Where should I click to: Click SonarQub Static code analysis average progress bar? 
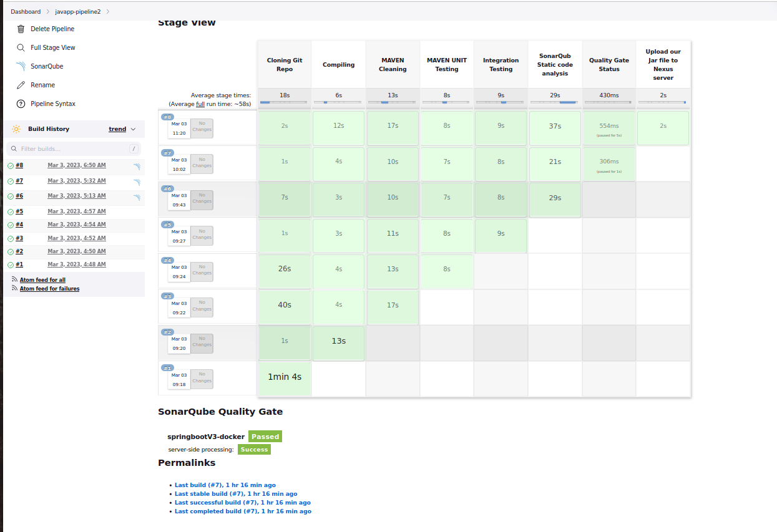[555, 102]
